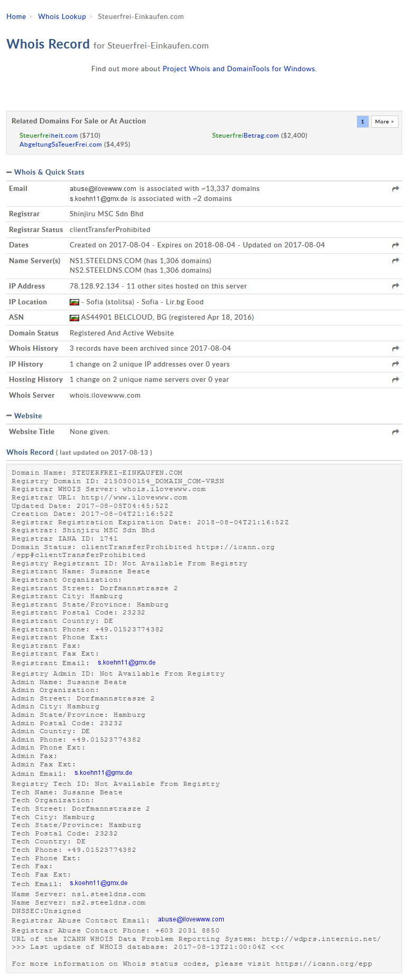
Task: Collapse the Website section
Action: 9,416
